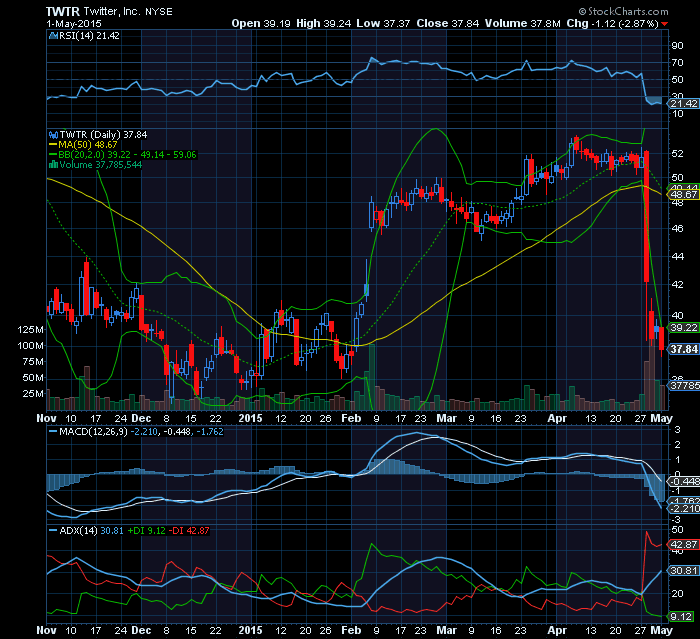The image size is (700, 639).
Task: Click the 2015 label under the price chart
Action: [250, 418]
